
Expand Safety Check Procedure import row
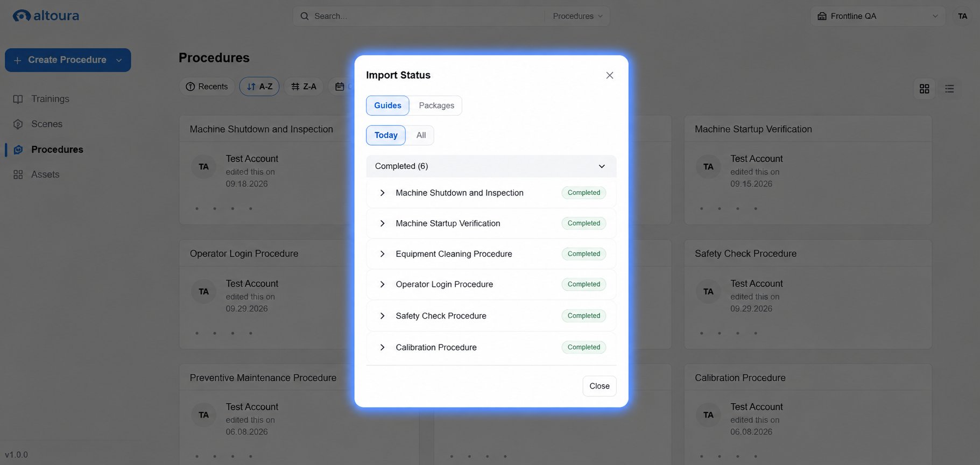[x=382, y=316]
